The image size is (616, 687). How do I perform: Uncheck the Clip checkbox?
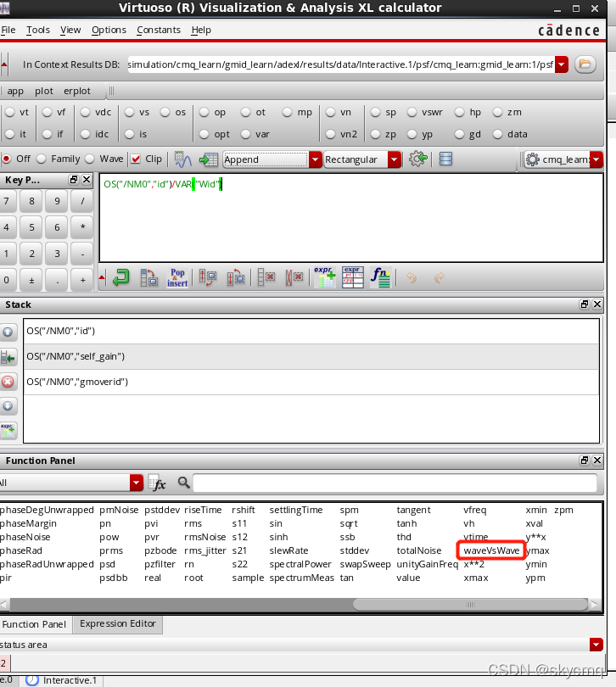(x=136, y=159)
